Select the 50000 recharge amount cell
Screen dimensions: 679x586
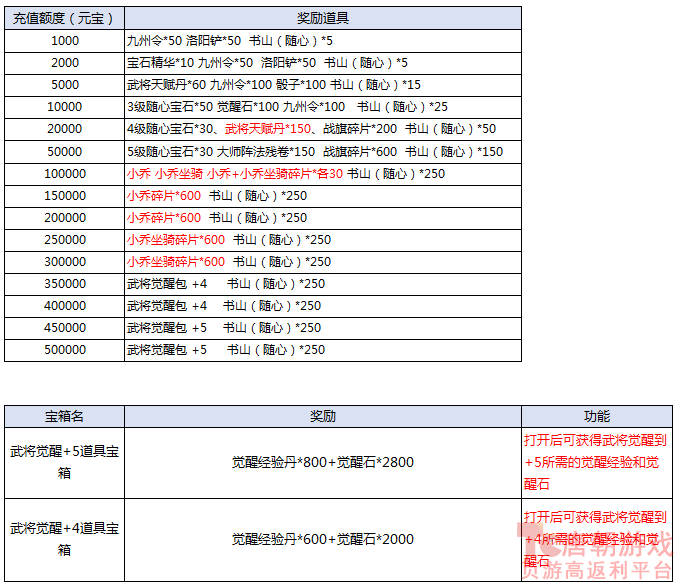tap(64, 152)
